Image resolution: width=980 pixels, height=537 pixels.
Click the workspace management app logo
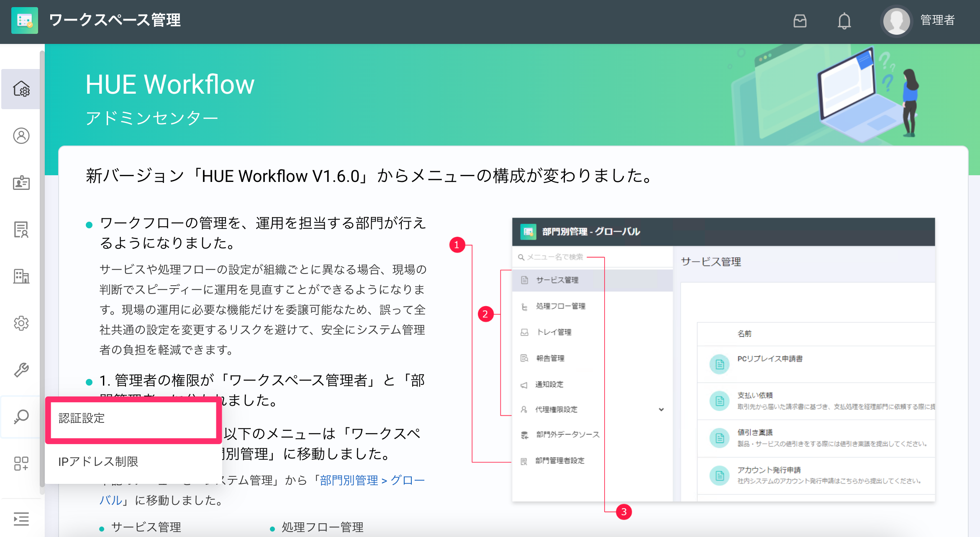point(25,20)
